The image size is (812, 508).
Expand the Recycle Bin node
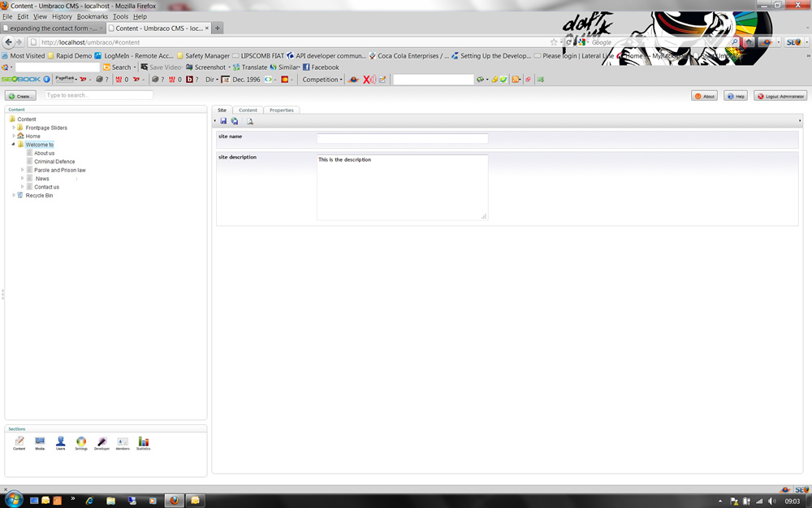pos(14,195)
